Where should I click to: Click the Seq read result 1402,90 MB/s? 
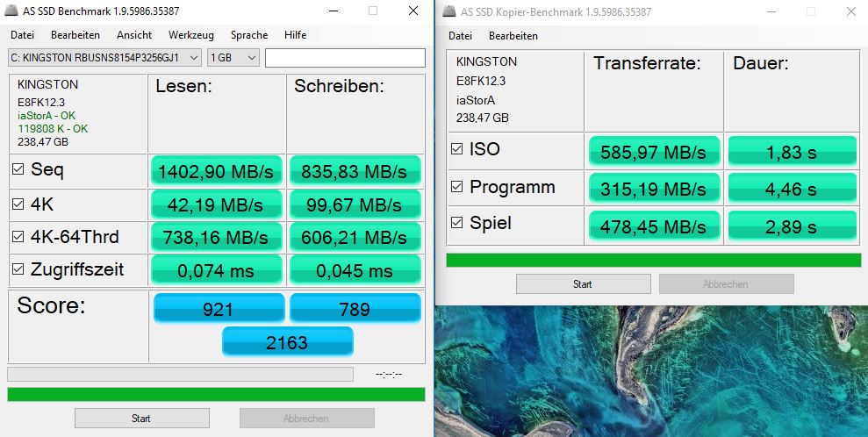(216, 171)
